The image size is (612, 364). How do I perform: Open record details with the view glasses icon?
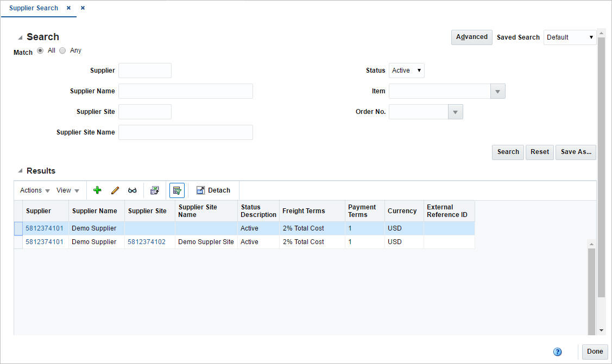pyautogui.click(x=132, y=190)
